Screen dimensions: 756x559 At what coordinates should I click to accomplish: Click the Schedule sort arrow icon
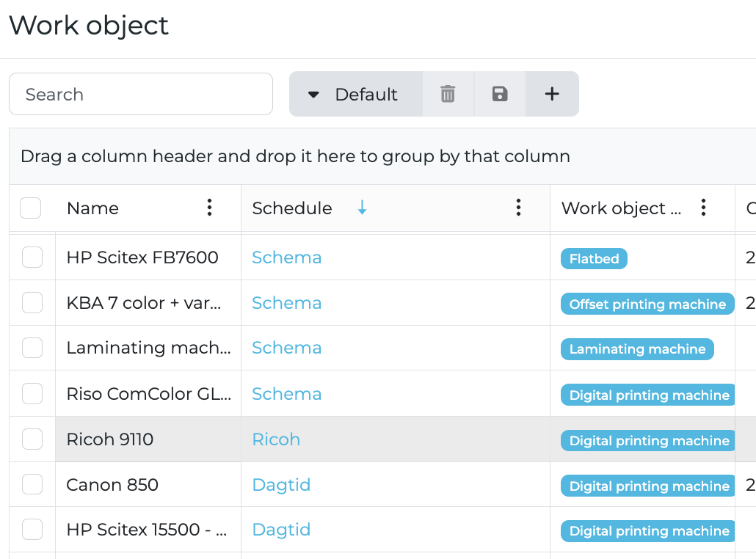362,208
